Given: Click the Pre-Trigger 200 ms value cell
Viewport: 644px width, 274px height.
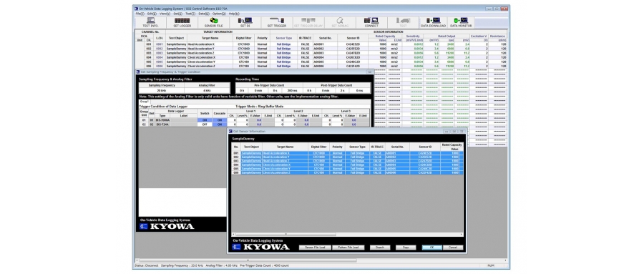Looking at the screenshot, I should tap(292, 90).
